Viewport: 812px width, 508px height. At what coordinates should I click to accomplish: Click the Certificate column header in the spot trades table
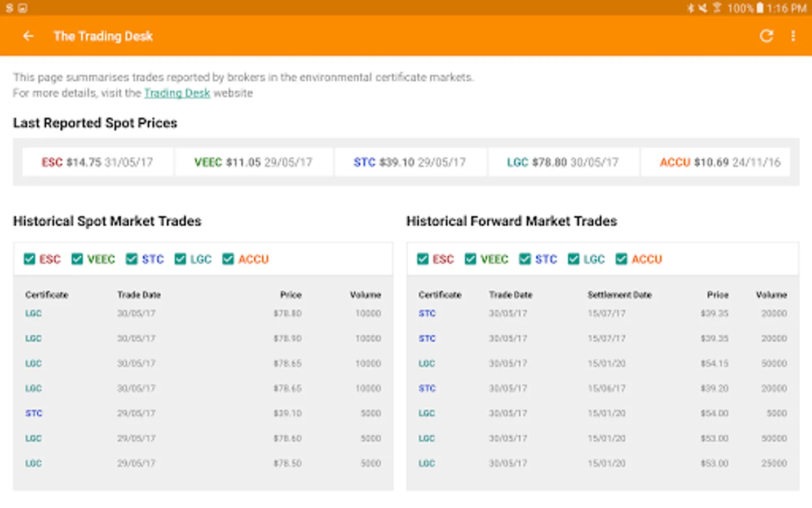47,295
